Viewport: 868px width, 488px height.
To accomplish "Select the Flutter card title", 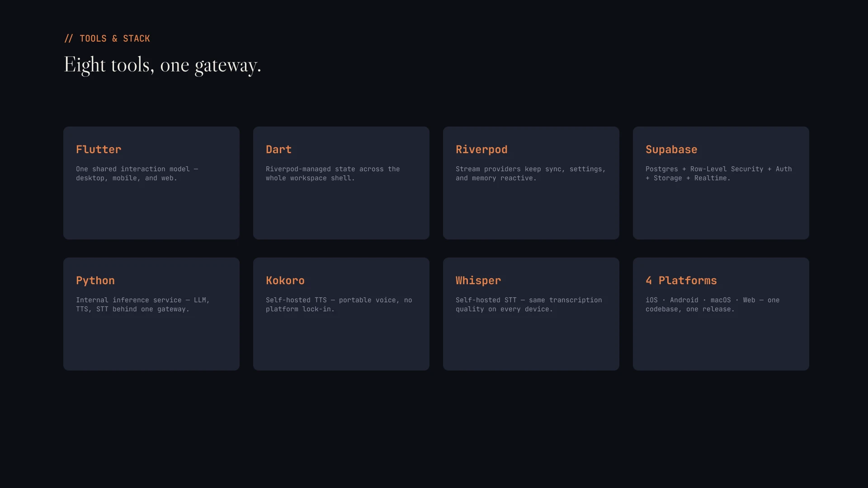I will 99,150.
